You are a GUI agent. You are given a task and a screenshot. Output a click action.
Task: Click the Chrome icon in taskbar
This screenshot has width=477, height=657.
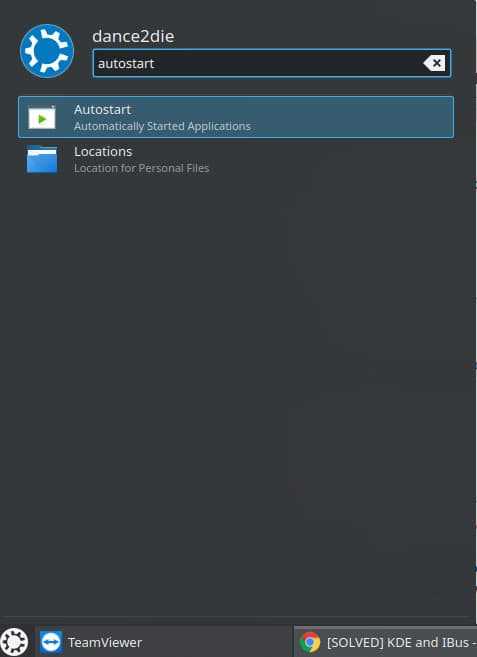(x=310, y=642)
